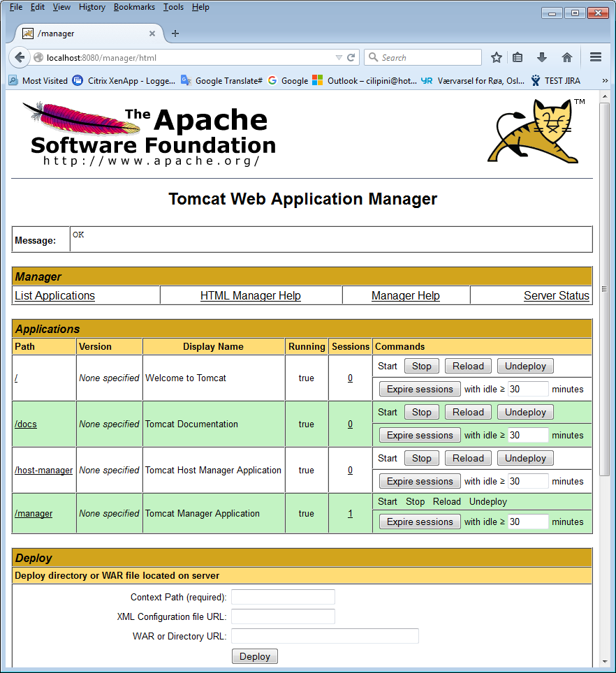This screenshot has width=616, height=673.
Task: Open the Server Status link
Action: click(556, 295)
